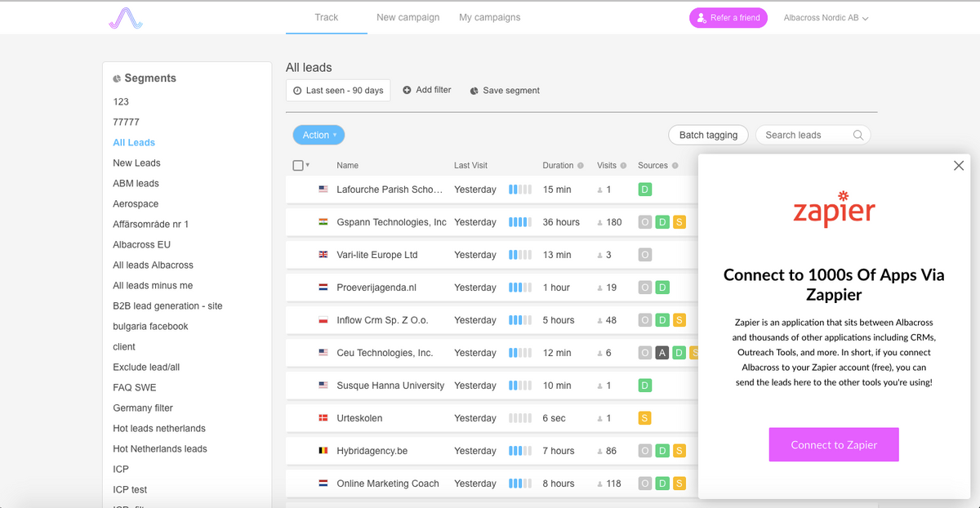Toggle the select-all leads checkbox

[x=298, y=166]
